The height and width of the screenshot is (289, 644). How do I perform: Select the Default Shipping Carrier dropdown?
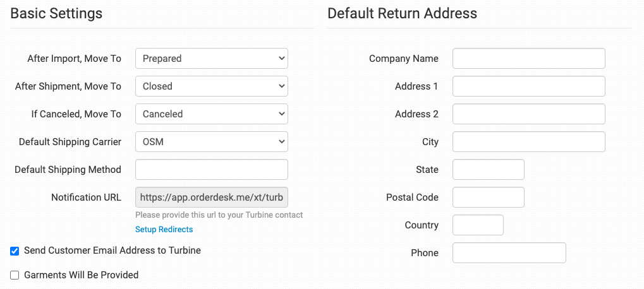tap(211, 142)
